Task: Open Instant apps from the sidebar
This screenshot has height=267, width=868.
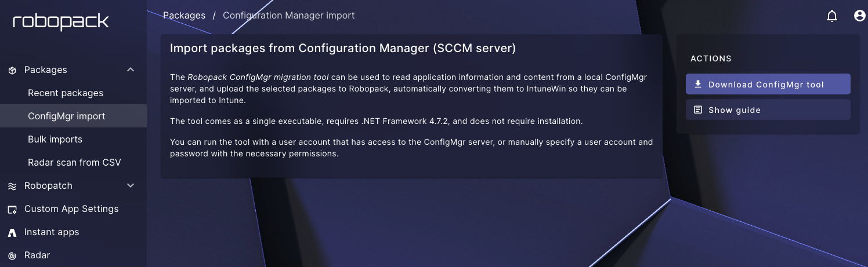Action: click(52, 232)
